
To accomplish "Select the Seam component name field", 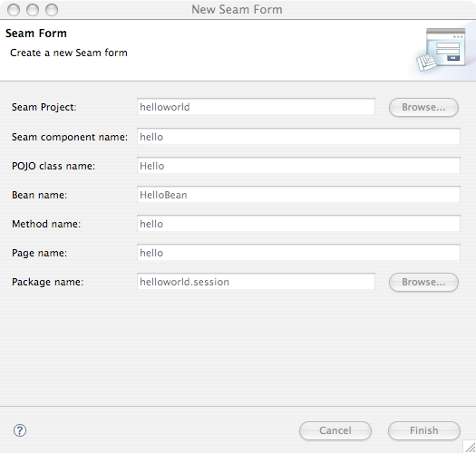I will click(298, 137).
